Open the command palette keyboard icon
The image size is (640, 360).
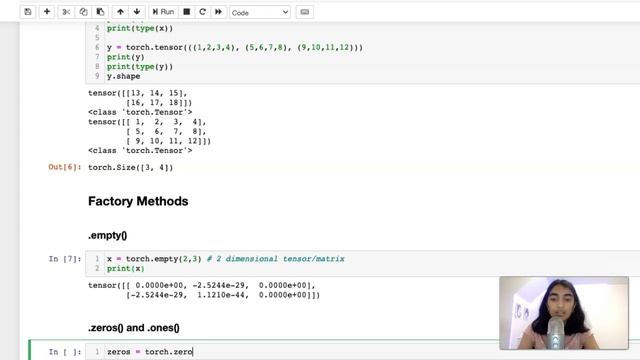(x=304, y=12)
